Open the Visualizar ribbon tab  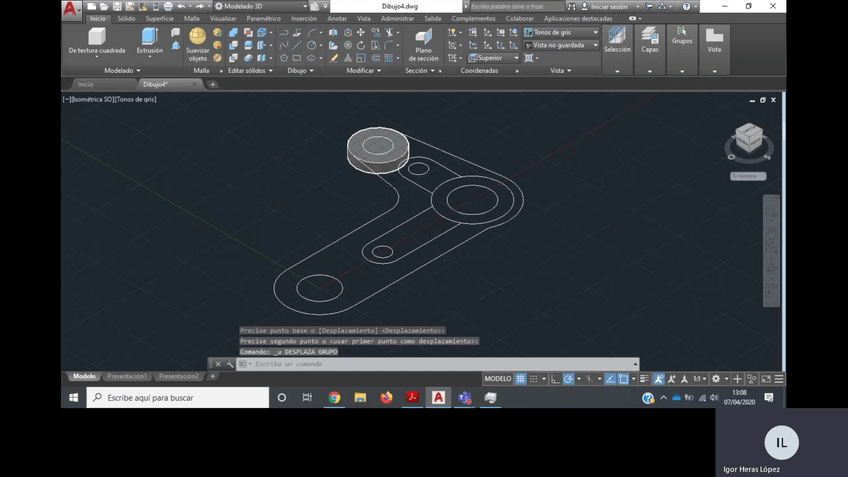coord(223,18)
